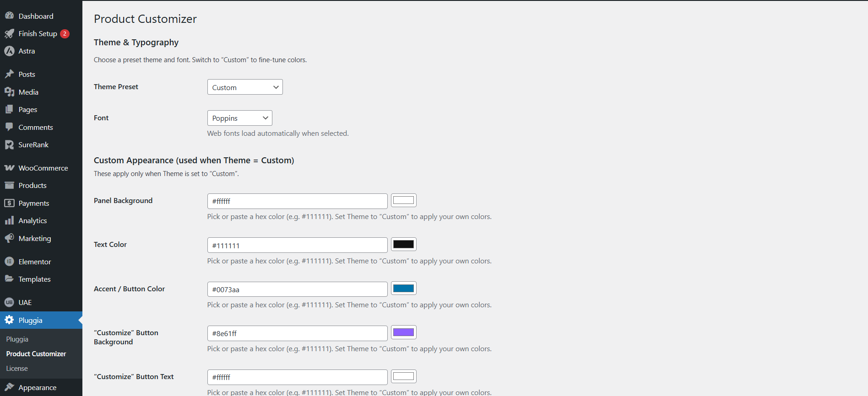Pick the Accent / Button Color blue swatch
Viewport: 868px width, 396px height.
(x=403, y=289)
